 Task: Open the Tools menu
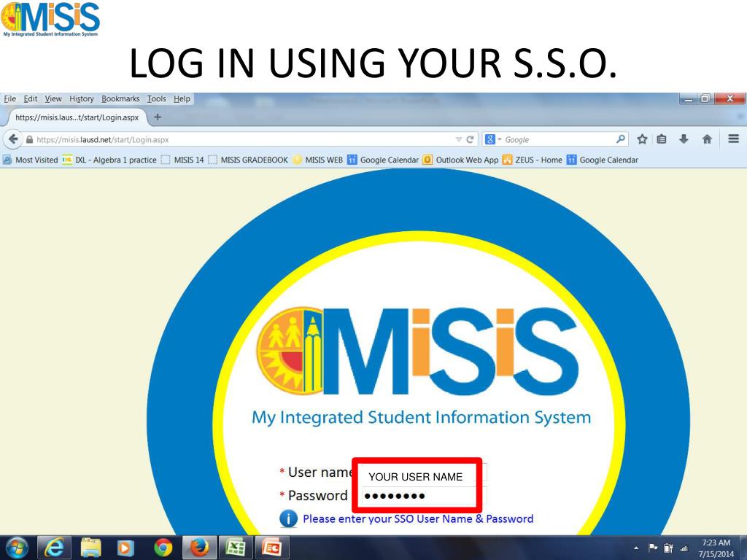(156, 98)
